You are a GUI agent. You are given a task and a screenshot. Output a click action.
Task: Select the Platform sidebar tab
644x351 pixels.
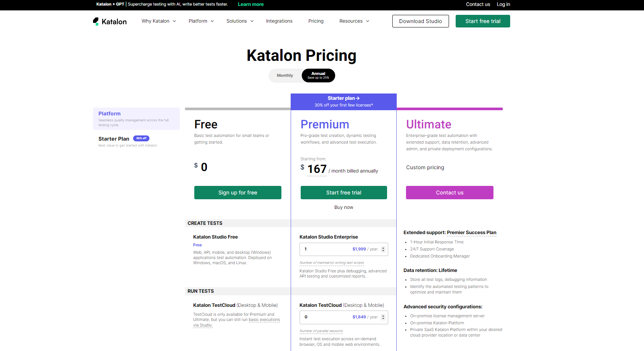point(136,119)
